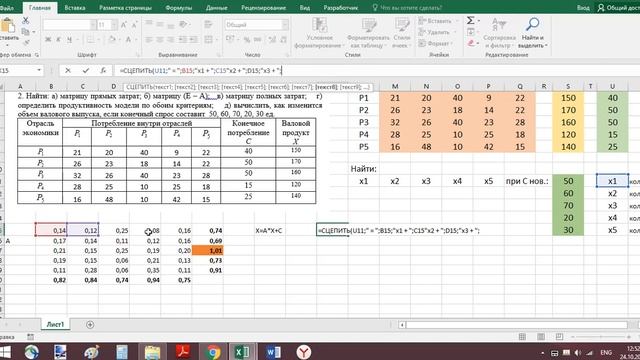Increase indent in alignment group
Image resolution: width=640 pixels, height=360 pixels.
(x=193, y=40)
